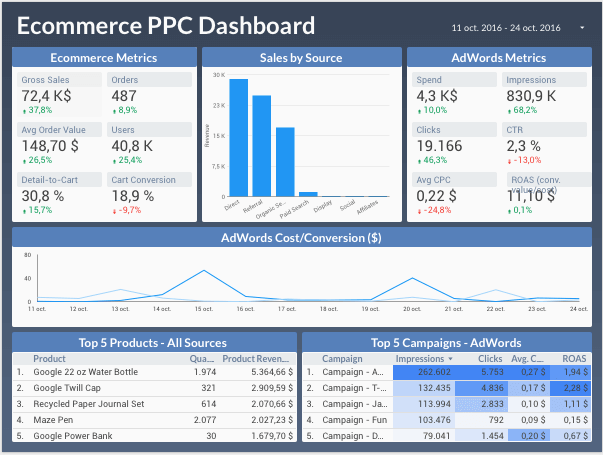
Task: Click the 2,28 $ ROAS cell
Action: tap(571, 388)
